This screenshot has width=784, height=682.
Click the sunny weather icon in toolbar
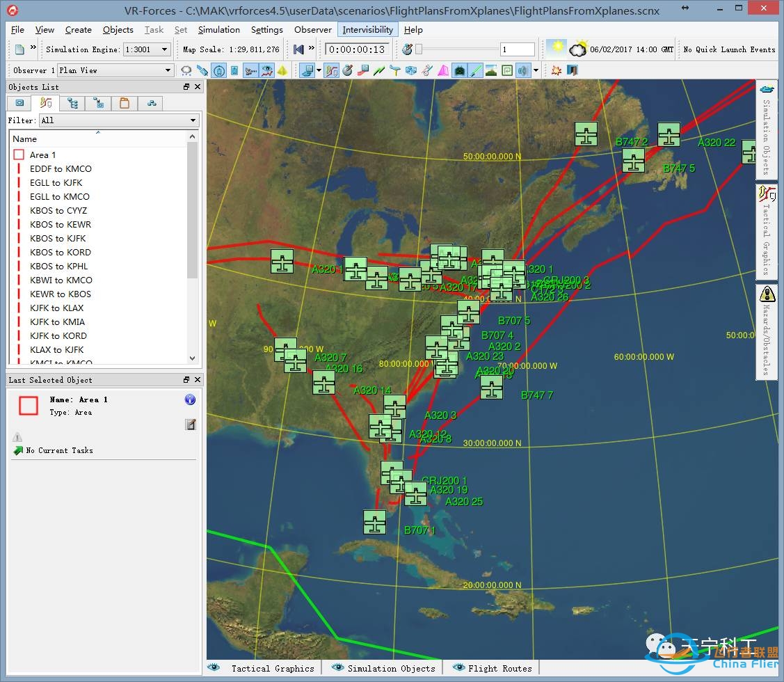pos(556,49)
